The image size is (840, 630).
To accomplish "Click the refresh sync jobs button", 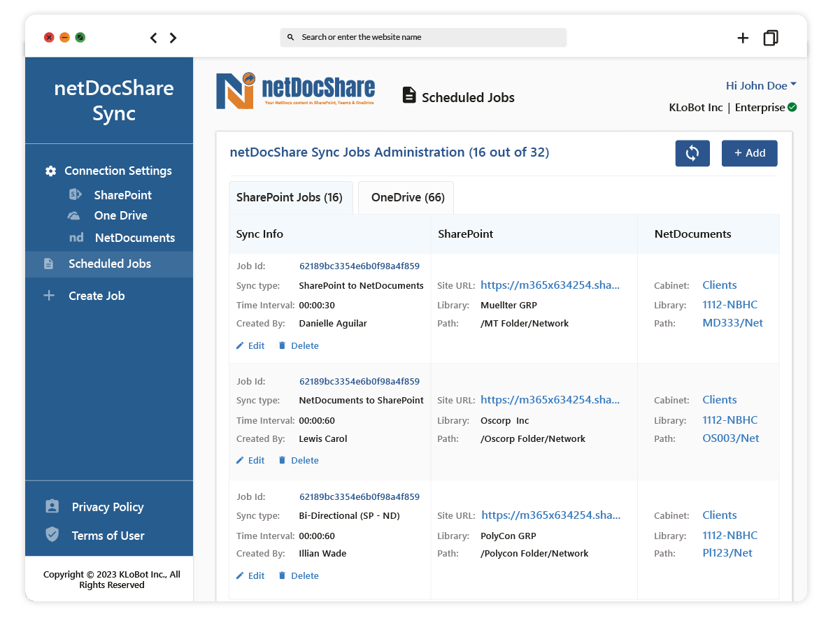I will (x=692, y=153).
